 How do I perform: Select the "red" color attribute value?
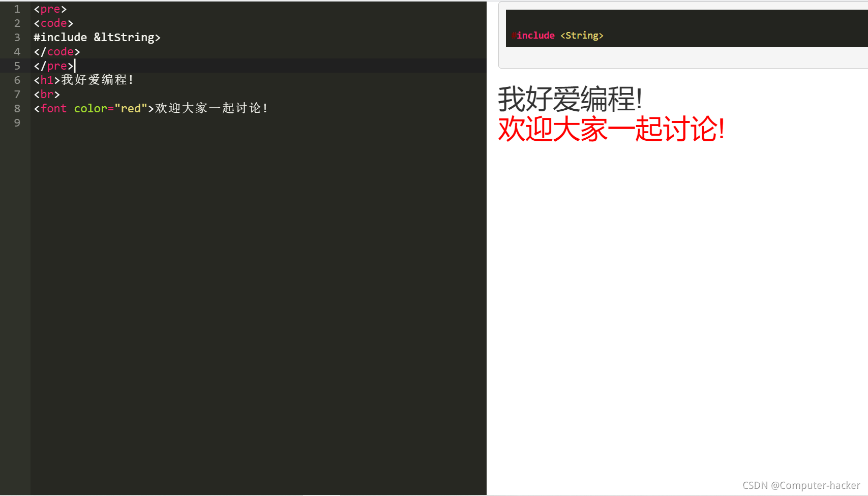131,108
